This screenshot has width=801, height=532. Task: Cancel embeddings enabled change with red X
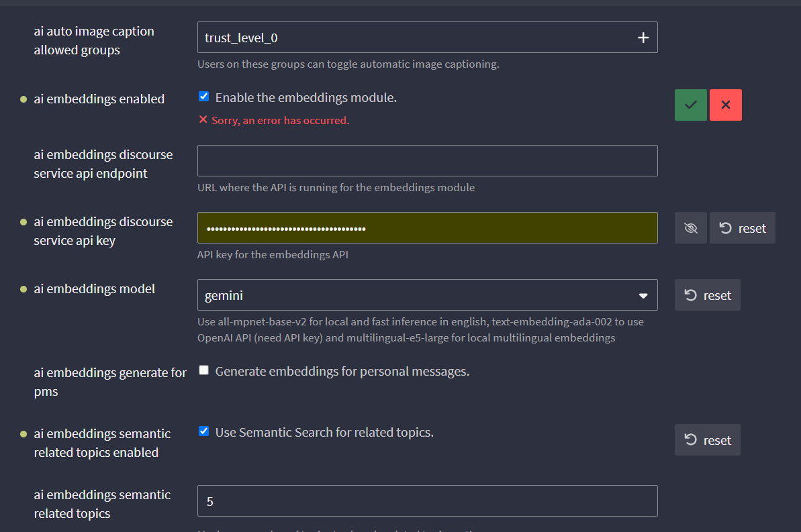tap(725, 105)
